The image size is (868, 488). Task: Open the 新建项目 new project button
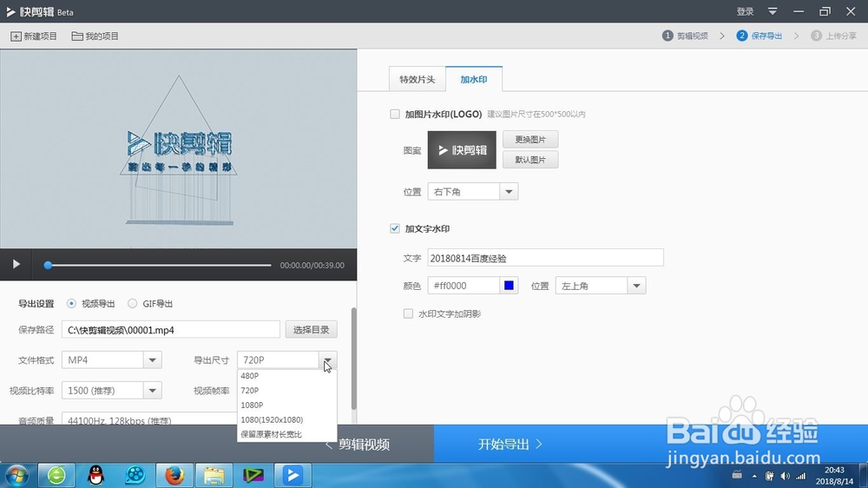click(34, 36)
